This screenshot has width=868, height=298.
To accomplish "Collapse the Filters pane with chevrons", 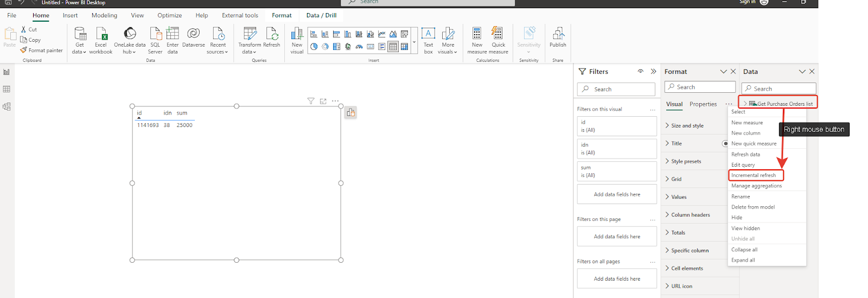I will [653, 71].
